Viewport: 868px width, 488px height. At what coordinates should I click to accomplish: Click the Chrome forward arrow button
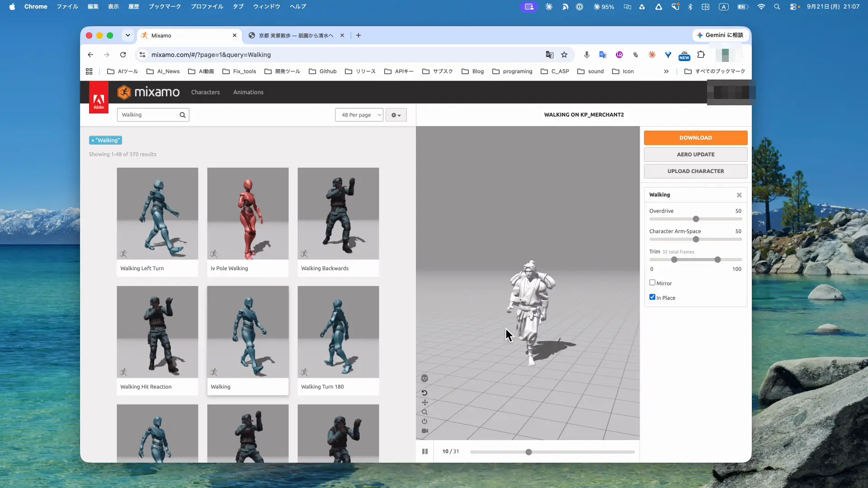click(x=107, y=55)
